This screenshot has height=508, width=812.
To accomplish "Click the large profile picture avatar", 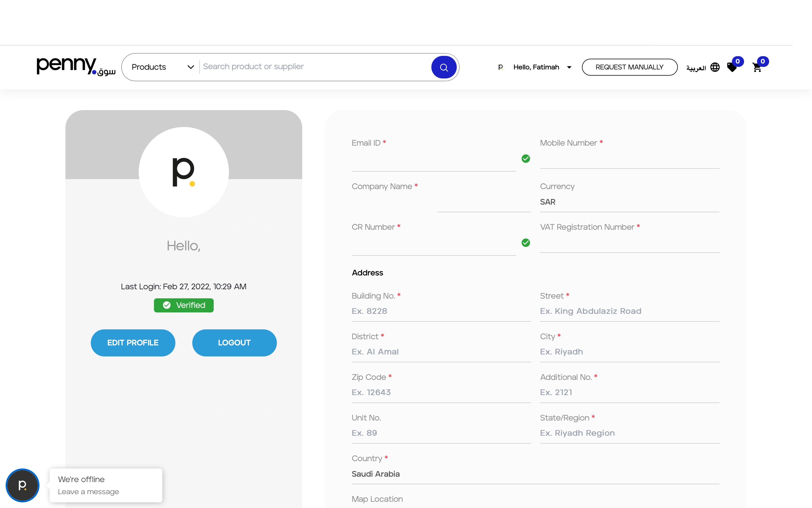I will click(x=184, y=172).
